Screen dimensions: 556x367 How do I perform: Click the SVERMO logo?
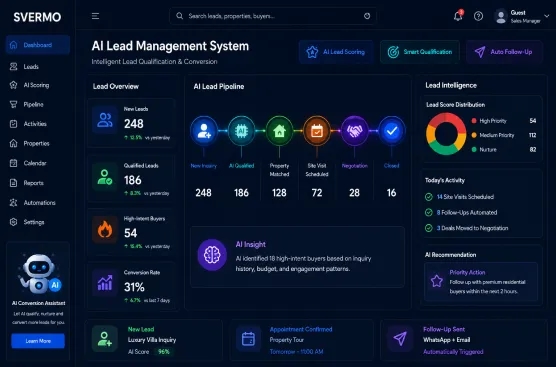coord(37,17)
